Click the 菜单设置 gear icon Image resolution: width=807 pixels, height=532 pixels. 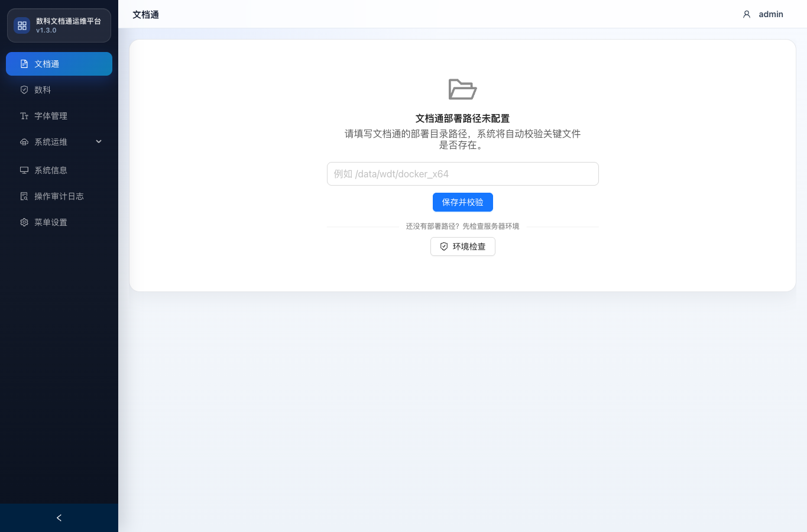tap(24, 222)
